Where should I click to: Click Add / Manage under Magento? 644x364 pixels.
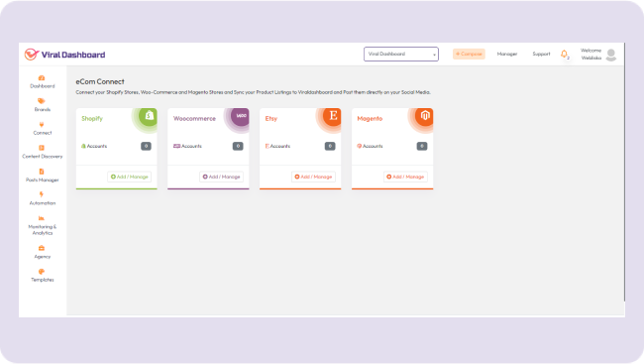click(405, 177)
